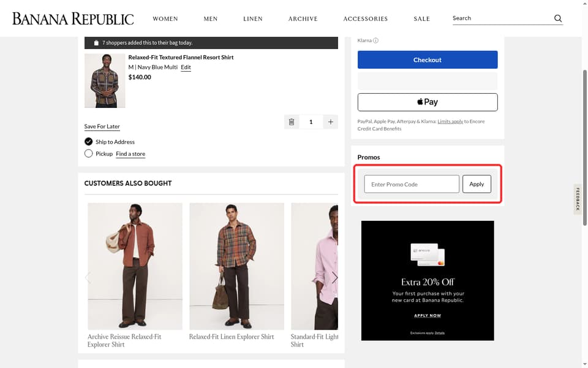This screenshot has width=588, height=368.
Task: Open the Archive menu
Action: 303,19
